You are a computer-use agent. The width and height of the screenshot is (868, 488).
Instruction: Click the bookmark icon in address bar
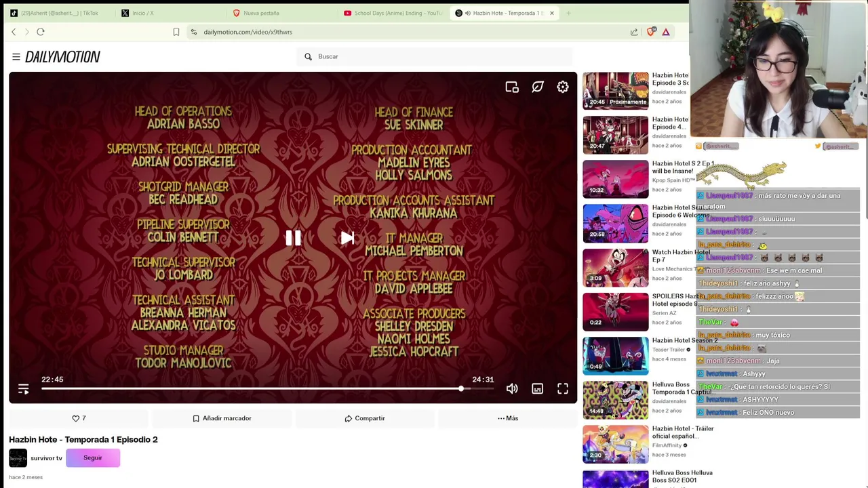176,32
